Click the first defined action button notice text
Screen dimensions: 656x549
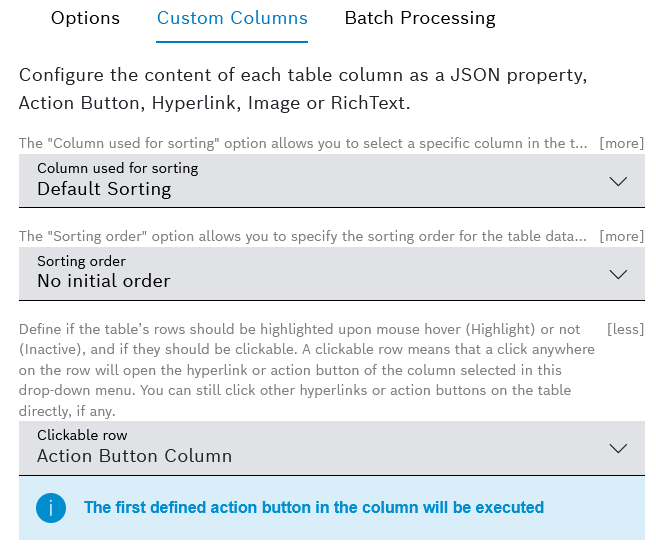click(x=314, y=508)
